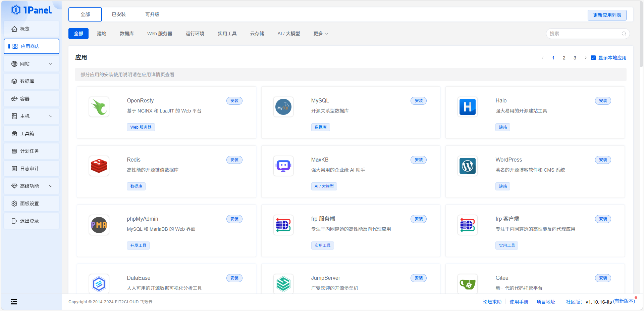The height and width of the screenshot is (311, 644).
Task: Install Gitea via its 安装 button
Action: pyautogui.click(x=603, y=278)
